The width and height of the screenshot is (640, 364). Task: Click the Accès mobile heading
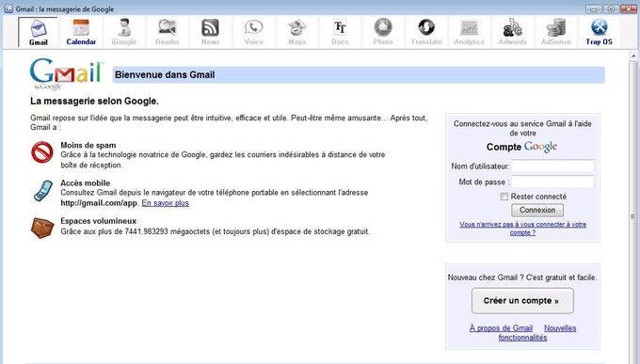point(86,183)
